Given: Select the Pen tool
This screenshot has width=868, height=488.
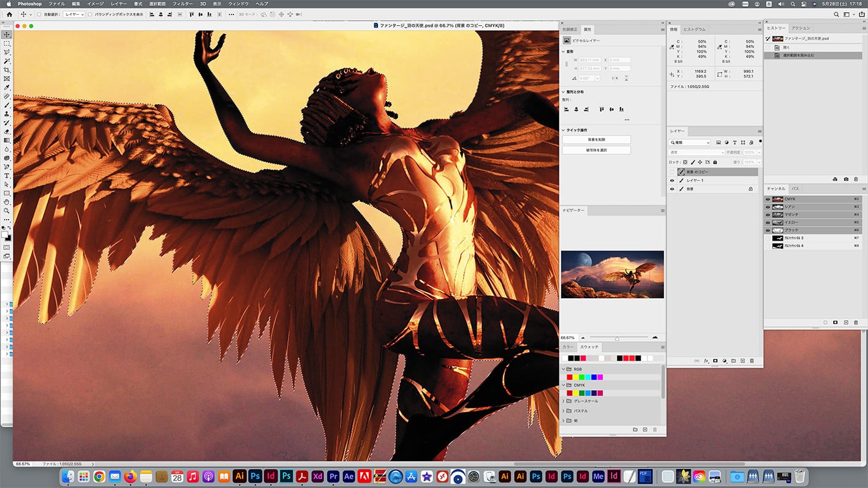Looking at the screenshot, I should [x=7, y=167].
